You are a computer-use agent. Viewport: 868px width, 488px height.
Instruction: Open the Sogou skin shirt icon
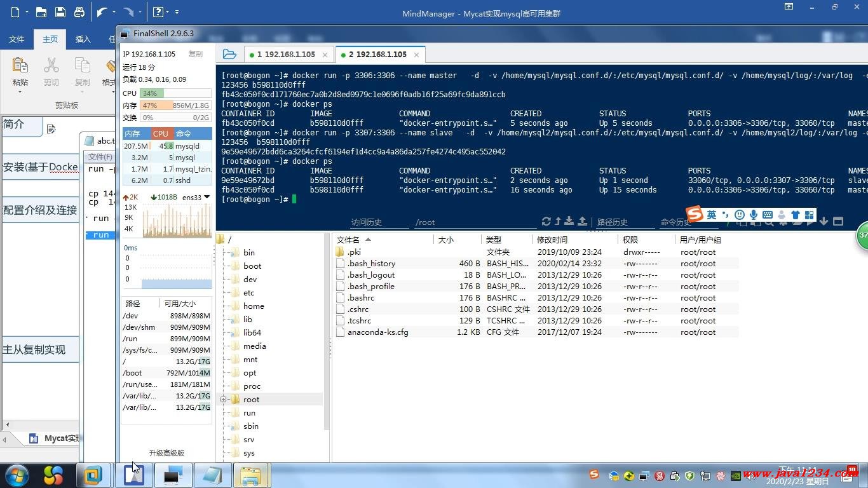tap(795, 215)
